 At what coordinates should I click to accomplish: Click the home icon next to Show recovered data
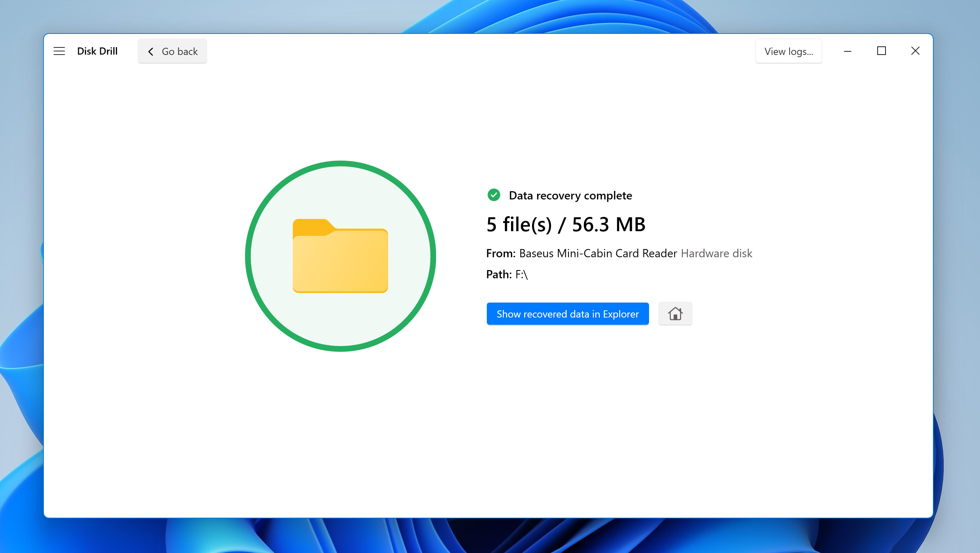coord(675,313)
